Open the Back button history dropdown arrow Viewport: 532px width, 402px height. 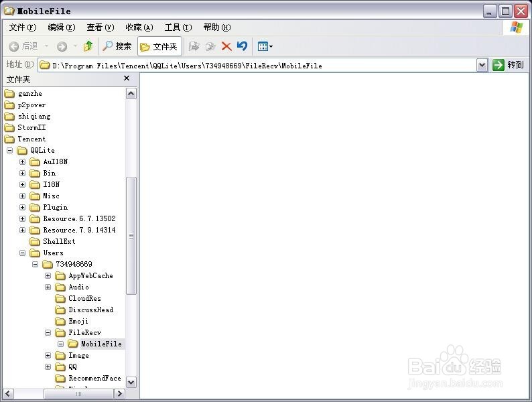tap(46, 46)
